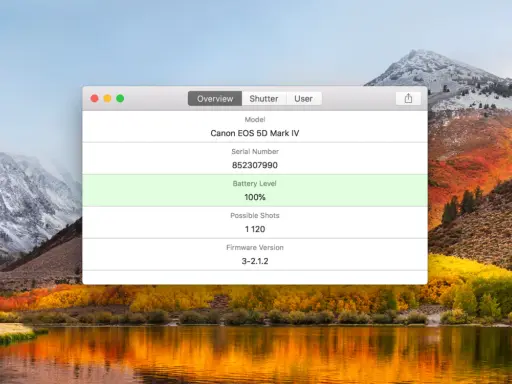Click the Model label
Viewport: 512px width, 384px height.
(x=255, y=119)
